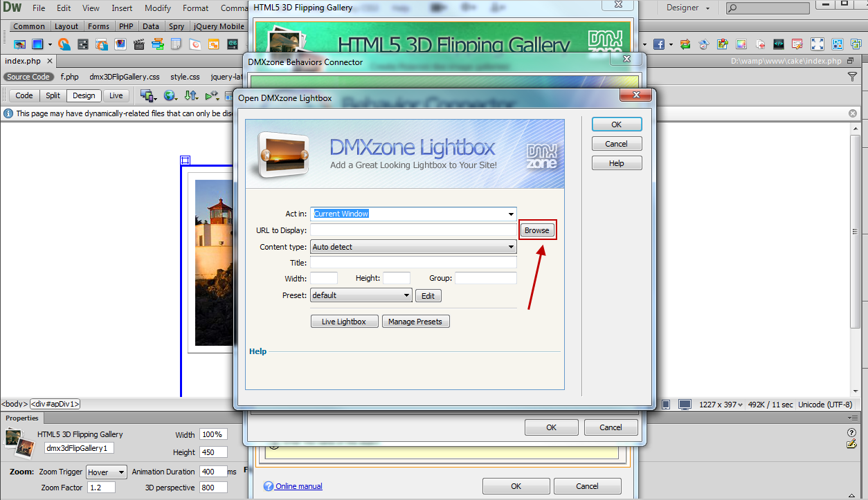
Task: Open related file dmx3DFlipGallery.css
Action: [125, 77]
